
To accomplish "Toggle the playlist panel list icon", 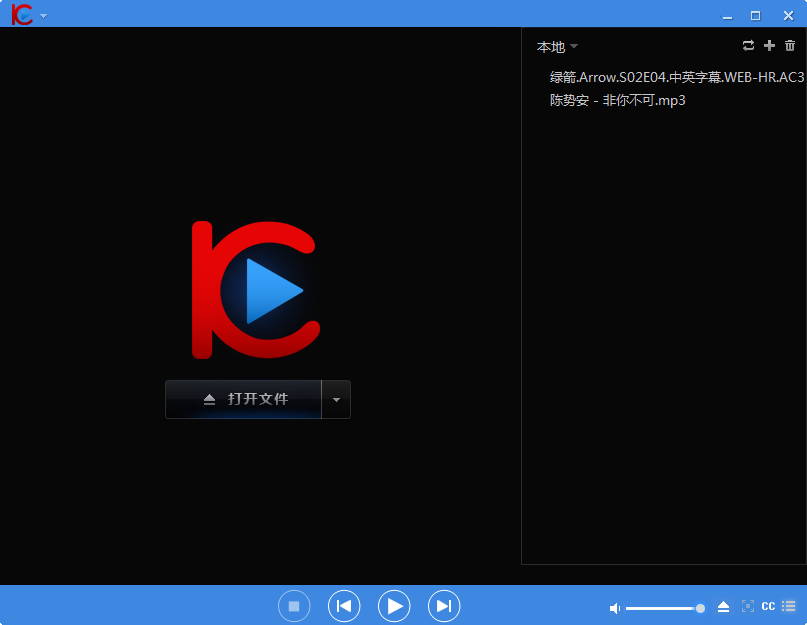I will pyautogui.click(x=788, y=606).
